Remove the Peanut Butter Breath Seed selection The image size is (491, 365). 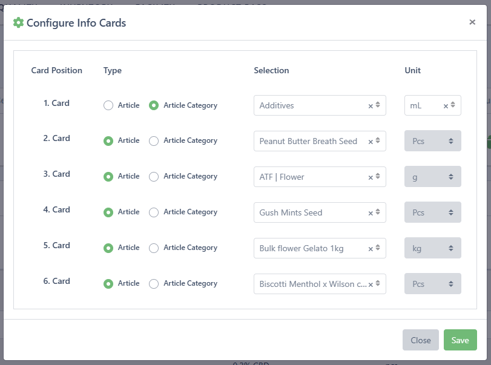coord(370,142)
